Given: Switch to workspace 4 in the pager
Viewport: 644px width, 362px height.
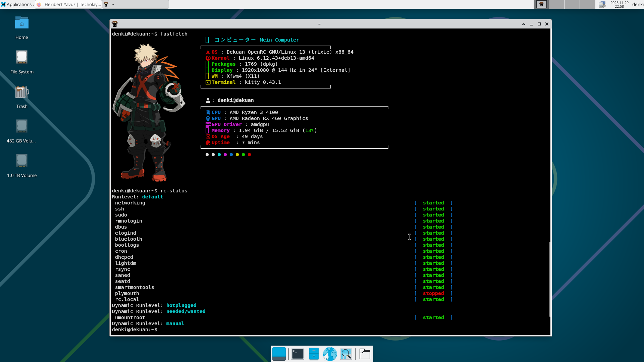Looking at the screenshot, I should pos(587,4).
